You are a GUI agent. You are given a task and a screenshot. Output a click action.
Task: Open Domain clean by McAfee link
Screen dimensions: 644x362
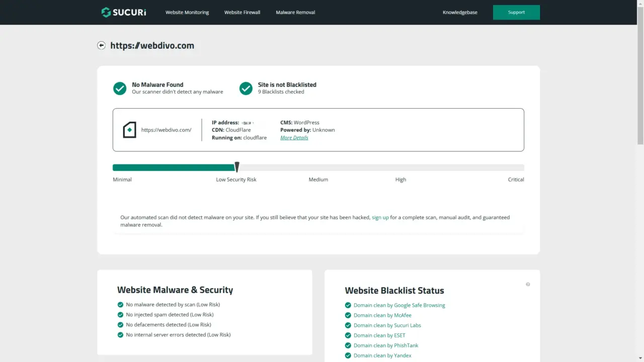click(382, 315)
